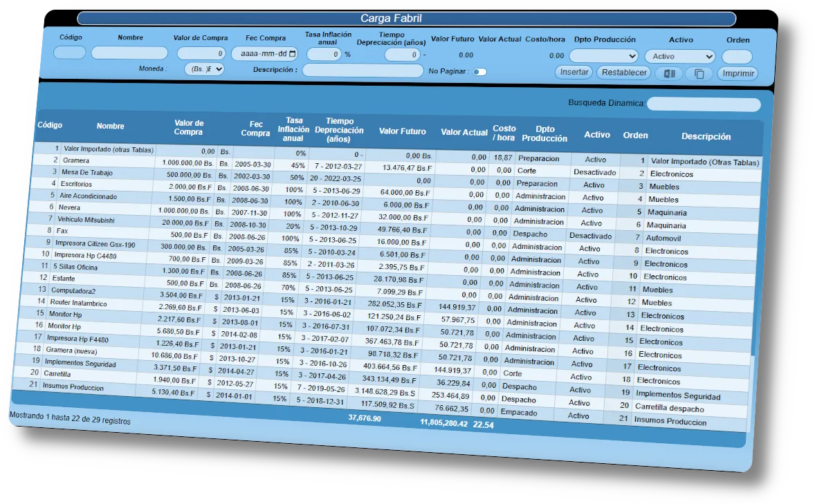Sort by the Nombre column header
The height and width of the screenshot is (504, 815).
point(111,126)
